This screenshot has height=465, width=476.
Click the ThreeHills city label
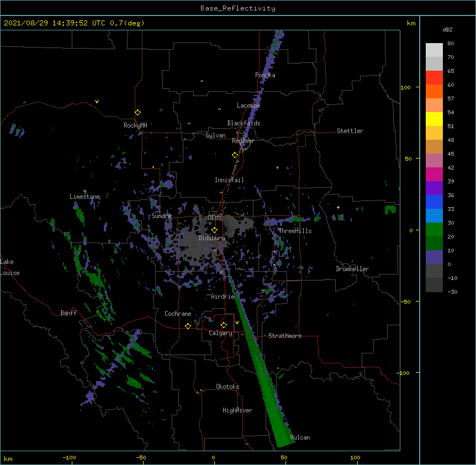click(295, 231)
